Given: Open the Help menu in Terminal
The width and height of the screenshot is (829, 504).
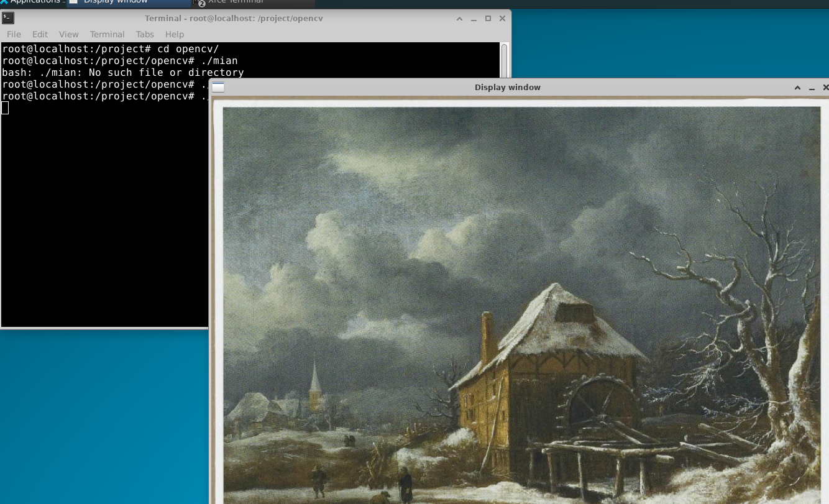Looking at the screenshot, I should (x=175, y=34).
